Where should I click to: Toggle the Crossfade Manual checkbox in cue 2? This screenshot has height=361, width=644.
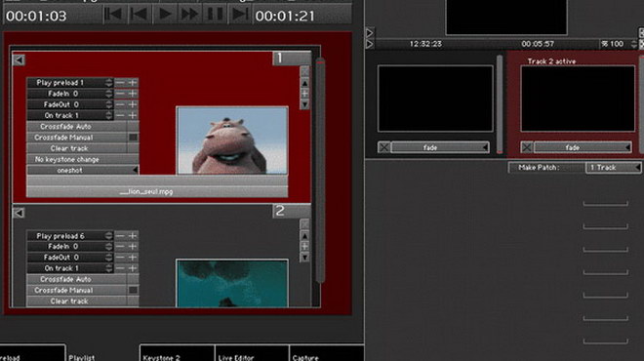coord(133,290)
